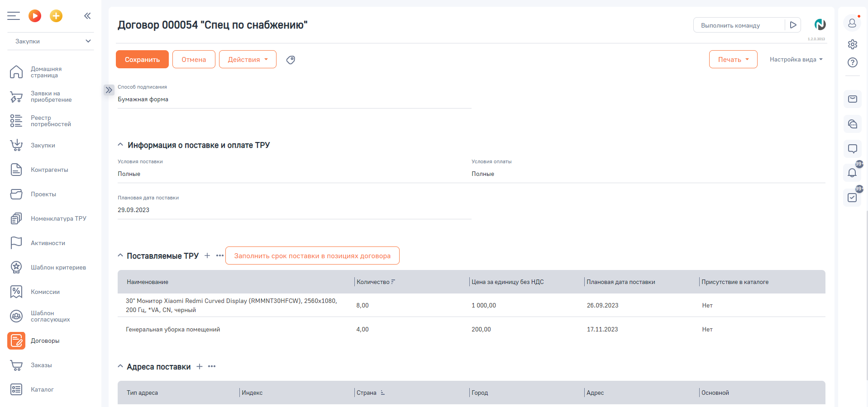Click Цена за единицу без НДС header
Screen dimensions: 868x407
click(x=508, y=282)
